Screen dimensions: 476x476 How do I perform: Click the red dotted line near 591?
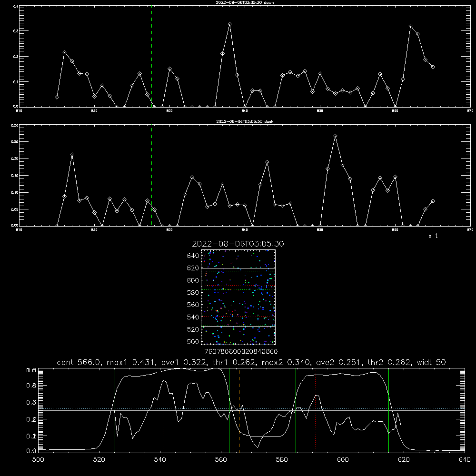(316, 410)
